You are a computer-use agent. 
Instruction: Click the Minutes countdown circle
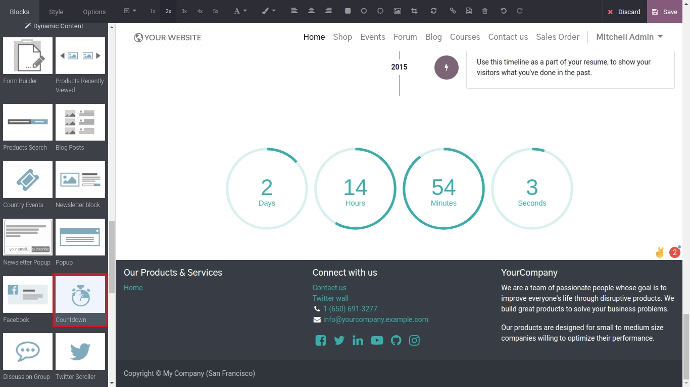pyautogui.click(x=444, y=188)
